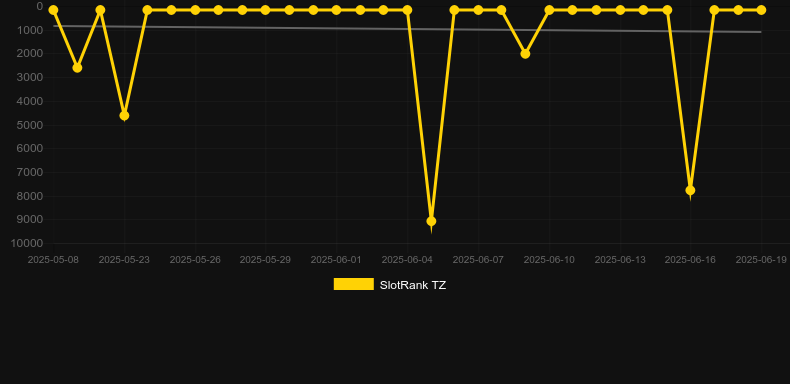Viewport: 790px width, 384px height.
Task: Click the top data point above 2025-05-26
Action: coord(195,10)
